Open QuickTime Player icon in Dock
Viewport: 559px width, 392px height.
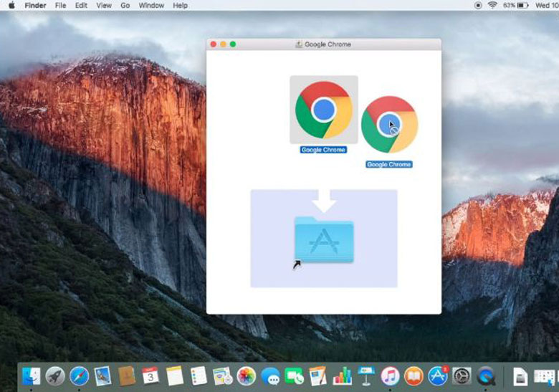487,376
